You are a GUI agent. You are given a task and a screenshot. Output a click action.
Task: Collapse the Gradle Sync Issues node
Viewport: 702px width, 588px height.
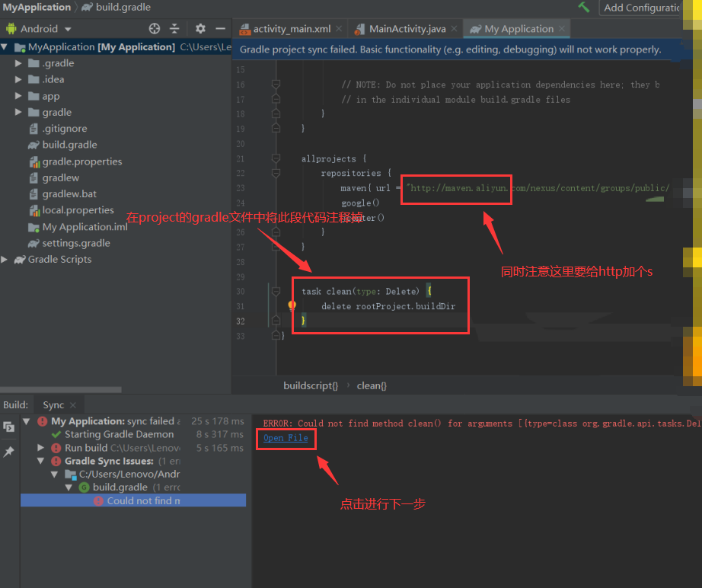pos(41,461)
